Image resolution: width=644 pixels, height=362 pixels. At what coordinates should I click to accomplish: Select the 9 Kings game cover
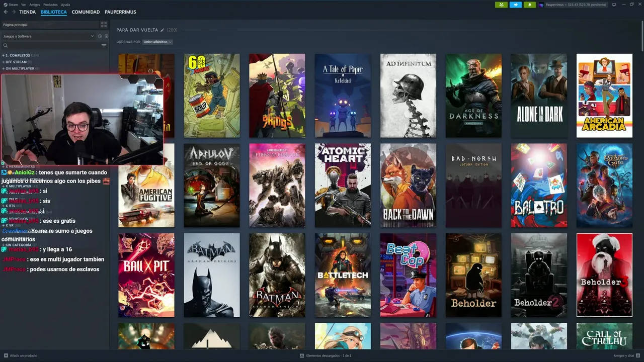click(x=277, y=96)
